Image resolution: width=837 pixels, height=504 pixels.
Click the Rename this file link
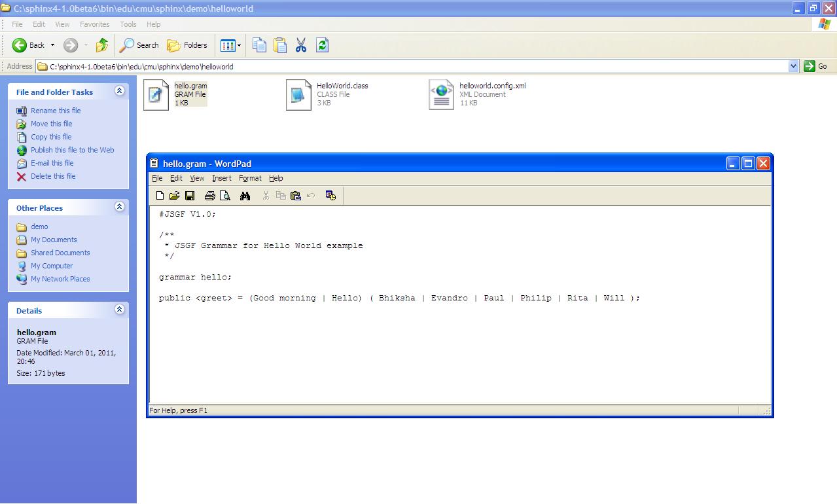click(56, 111)
